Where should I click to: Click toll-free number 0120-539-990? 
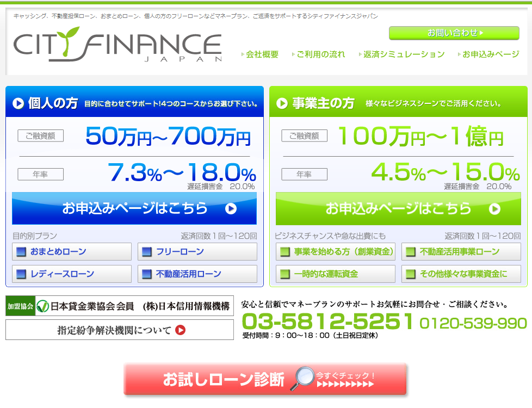click(x=473, y=323)
